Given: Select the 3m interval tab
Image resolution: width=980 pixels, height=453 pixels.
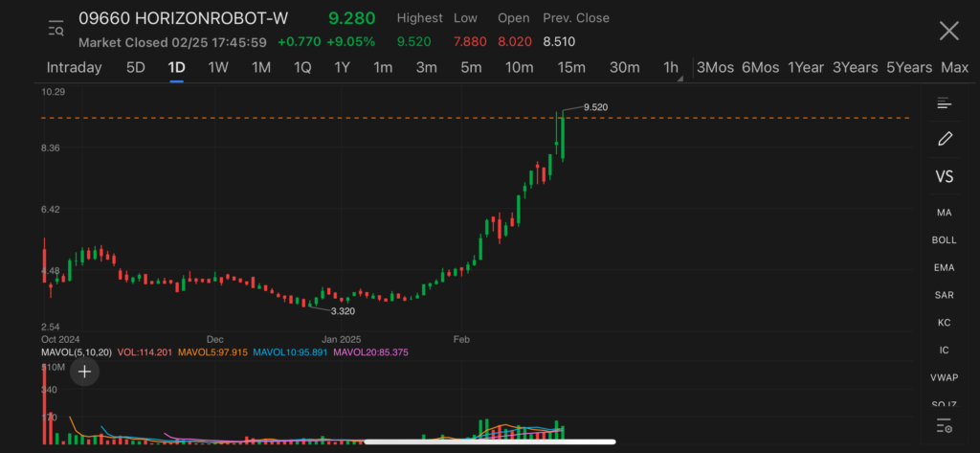Looking at the screenshot, I should tap(426, 68).
